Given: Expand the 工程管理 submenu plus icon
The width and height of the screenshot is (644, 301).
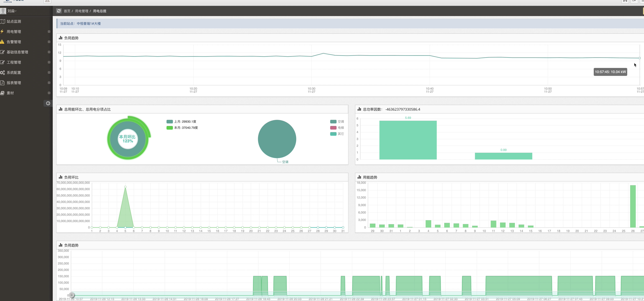Looking at the screenshot, I should tap(49, 62).
